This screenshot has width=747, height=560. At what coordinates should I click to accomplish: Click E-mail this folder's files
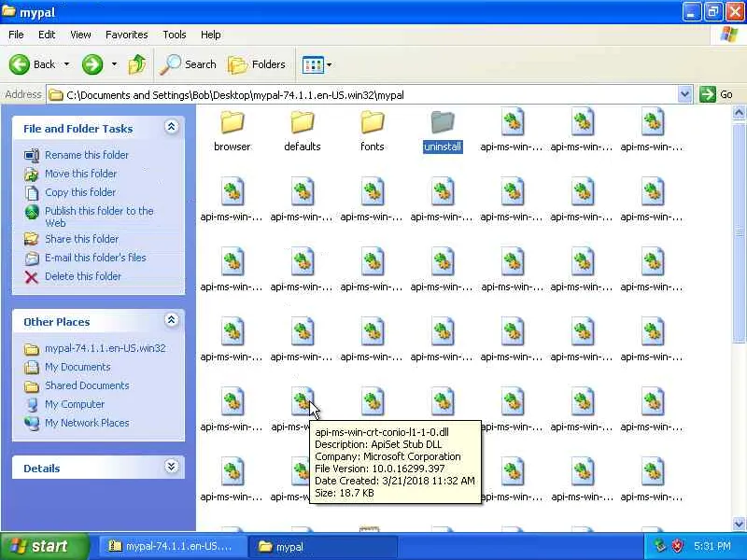[x=95, y=258]
